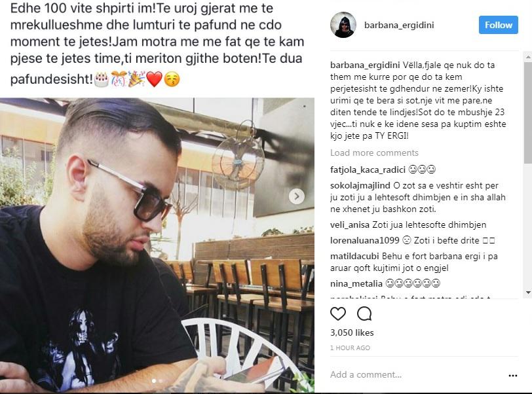
Task: Click the scrollbar up arrow
Action: (x=528, y=58)
